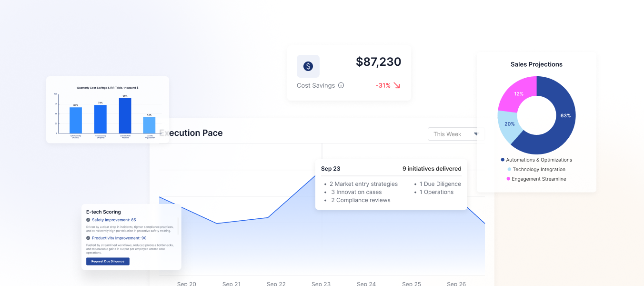This screenshot has height=286, width=644.
Task: Click the info icon beside Cost Savings
Action: (341, 85)
